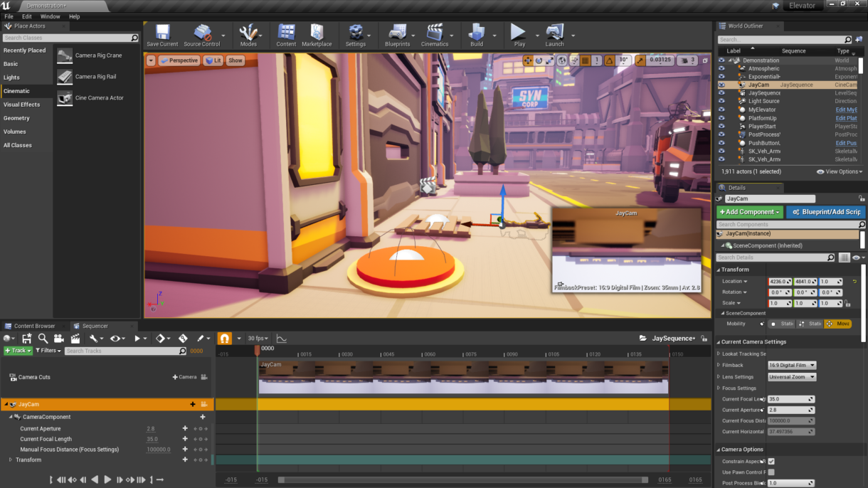Select the Rotate tool in the viewport toolbar
868x488 pixels.
click(x=539, y=62)
